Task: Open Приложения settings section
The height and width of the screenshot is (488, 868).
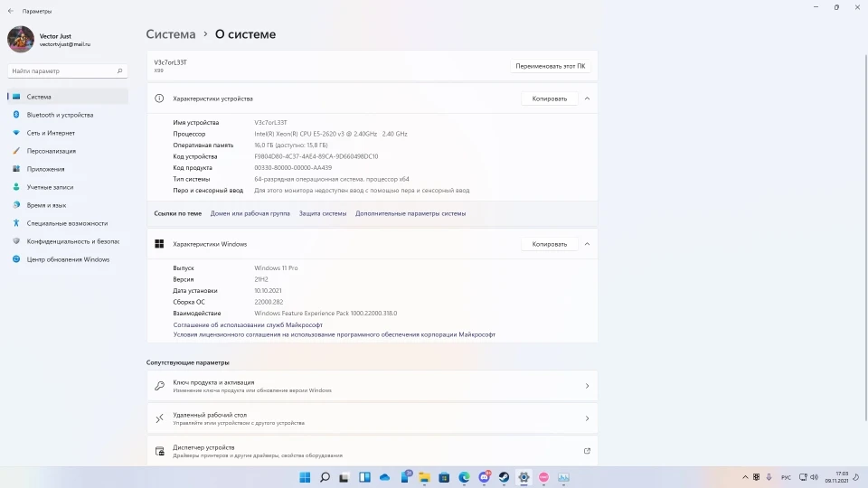Action: [x=68, y=169]
